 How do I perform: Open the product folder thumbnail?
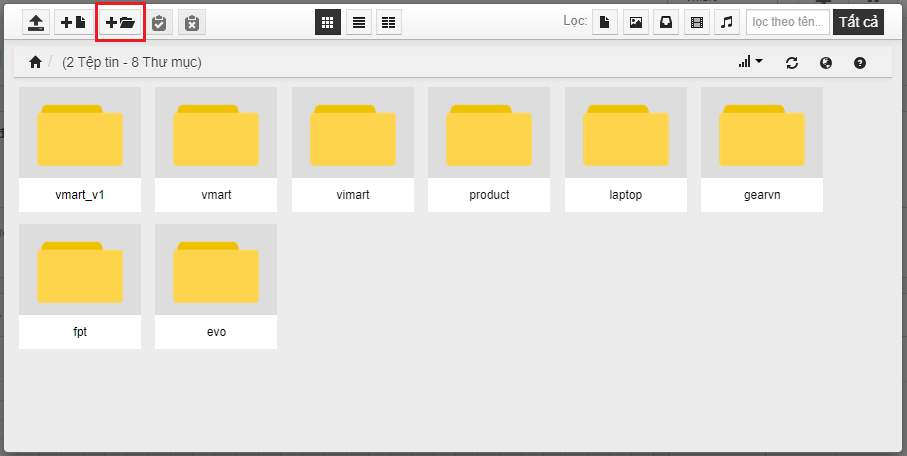point(489,133)
